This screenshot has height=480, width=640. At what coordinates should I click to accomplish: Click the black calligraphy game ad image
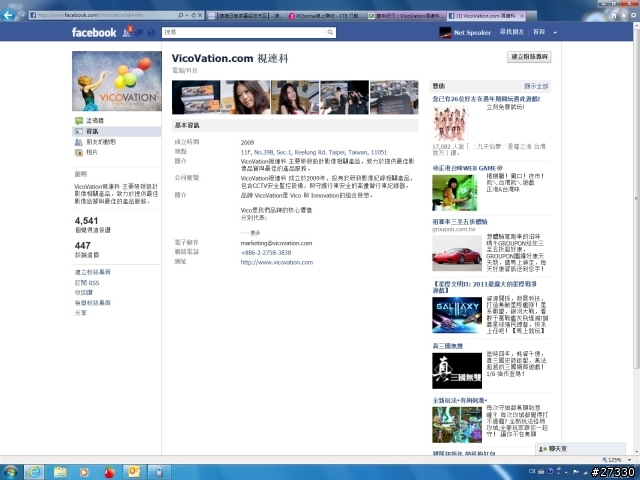tap(457, 371)
